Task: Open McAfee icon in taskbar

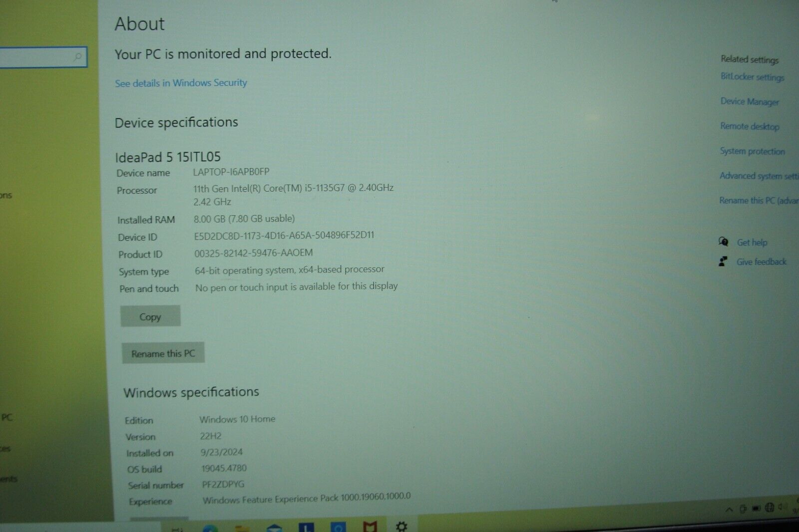Action: [370, 527]
